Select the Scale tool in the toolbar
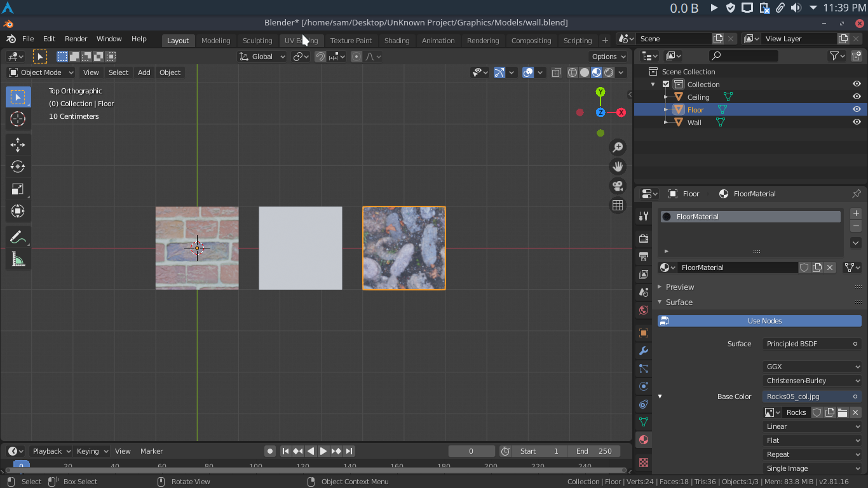Screen dimensions: 868x488 (x=18, y=189)
